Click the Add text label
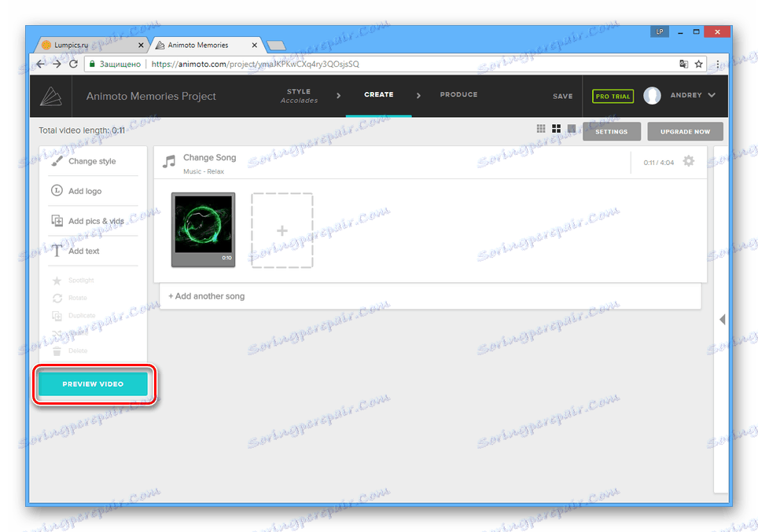This screenshot has height=532, width=758. (x=83, y=251)
